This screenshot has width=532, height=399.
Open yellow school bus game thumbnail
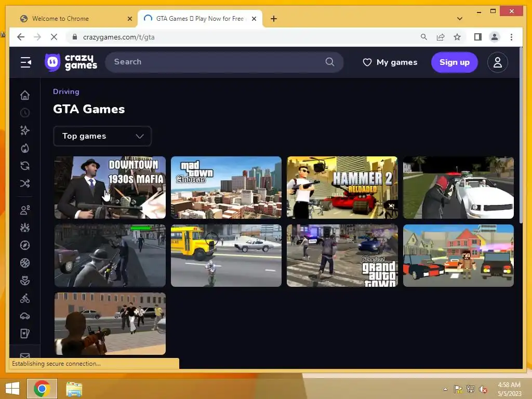[x=227, y=256]
